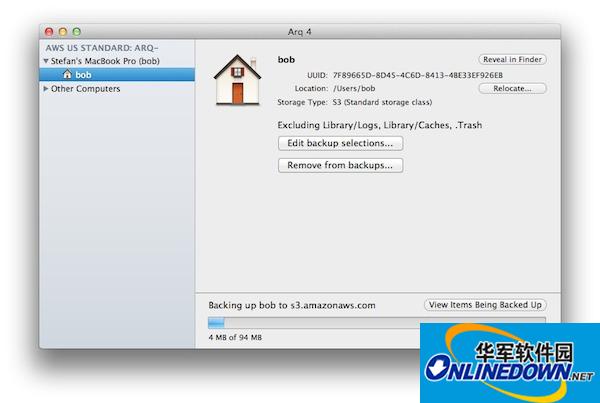Click the bold bob folder title
This screenshot has height=403, width=600.
coord(286,60)
